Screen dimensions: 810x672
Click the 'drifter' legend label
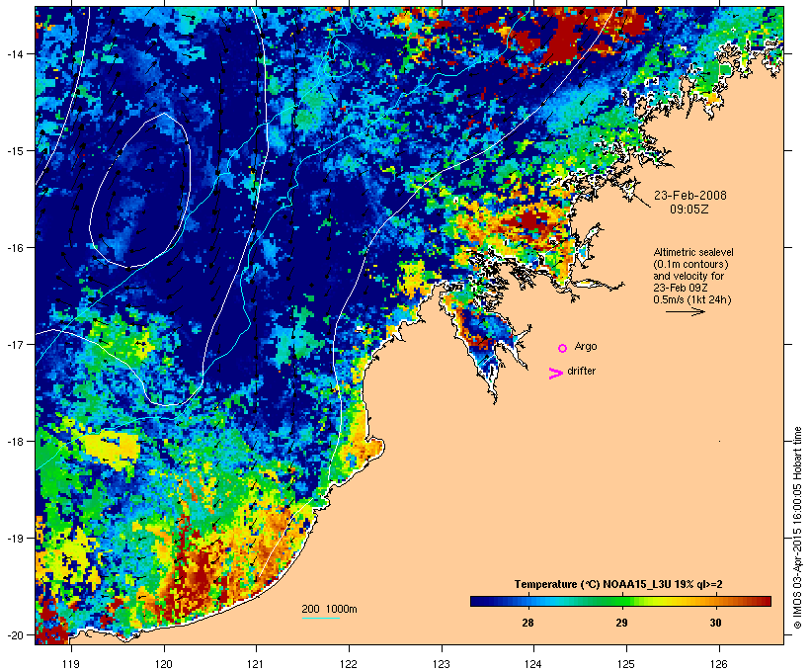click(x=581, y=372)
